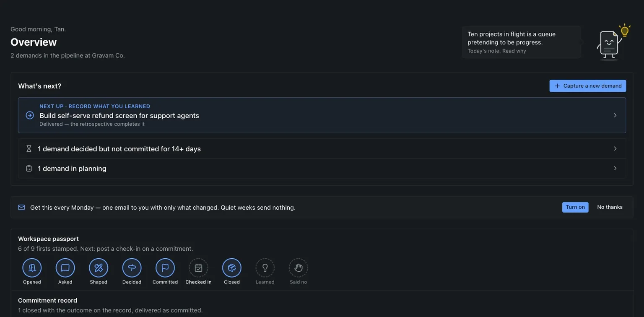644x317 pixels.
Task: Open 1 demand decided but not committed row
Action: (322, 148)
